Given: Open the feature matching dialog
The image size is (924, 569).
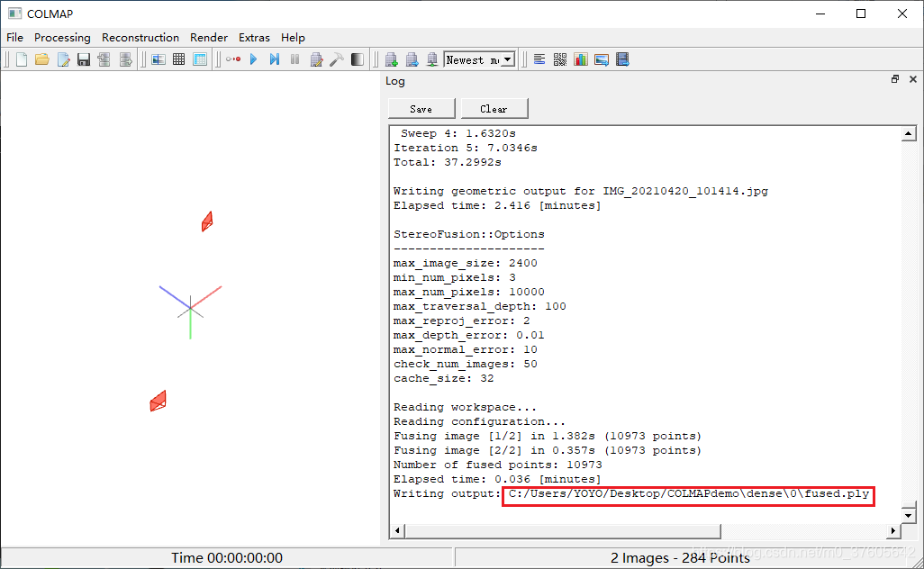Looking at the screenshot, I should 178,59.
